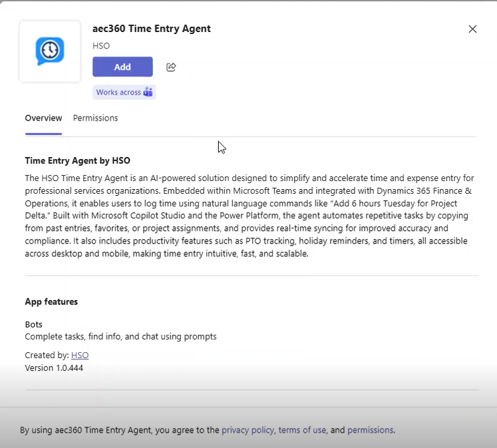Click the Works across Teams badge

(124, 93)
